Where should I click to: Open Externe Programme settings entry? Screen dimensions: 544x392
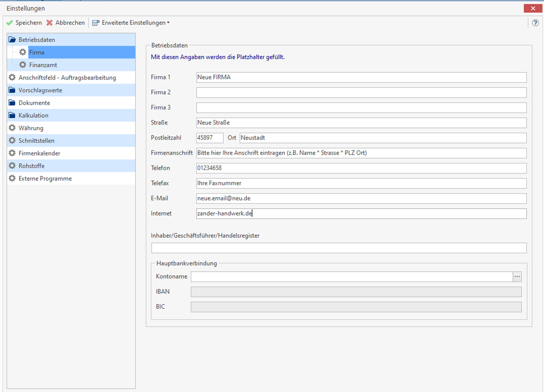coord(45,178)
